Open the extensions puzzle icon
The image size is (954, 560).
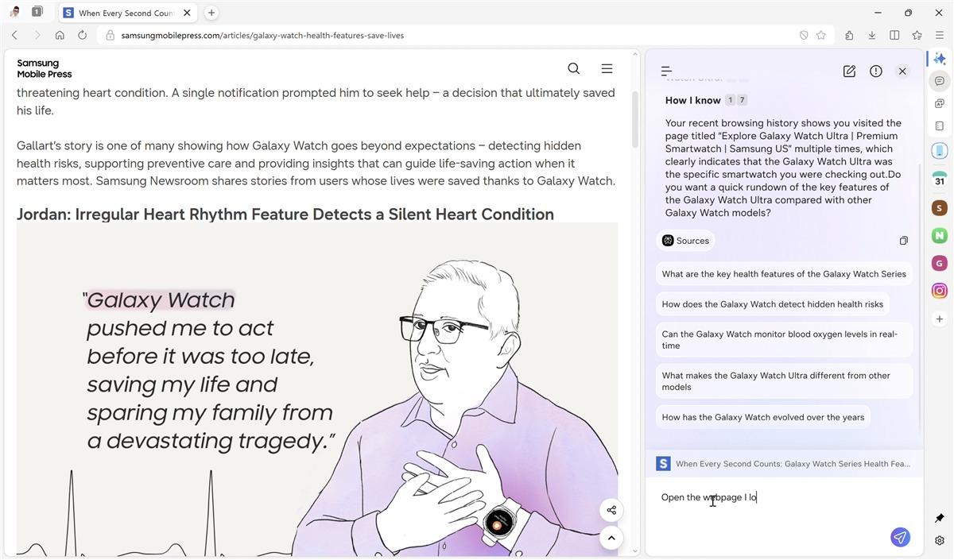pos(849,35)
